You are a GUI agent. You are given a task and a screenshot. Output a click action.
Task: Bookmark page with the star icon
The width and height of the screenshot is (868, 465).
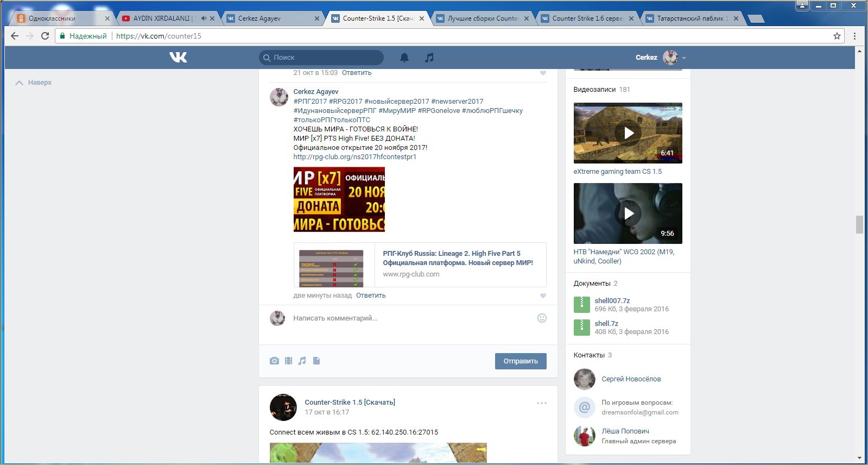(837, 36)
